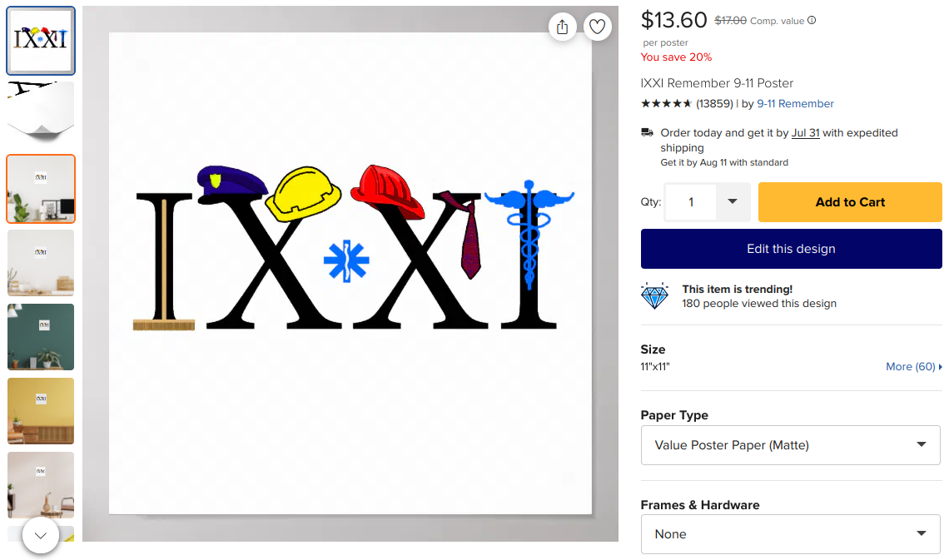Open the Frames & Hardware dropdown

point(791,534)
